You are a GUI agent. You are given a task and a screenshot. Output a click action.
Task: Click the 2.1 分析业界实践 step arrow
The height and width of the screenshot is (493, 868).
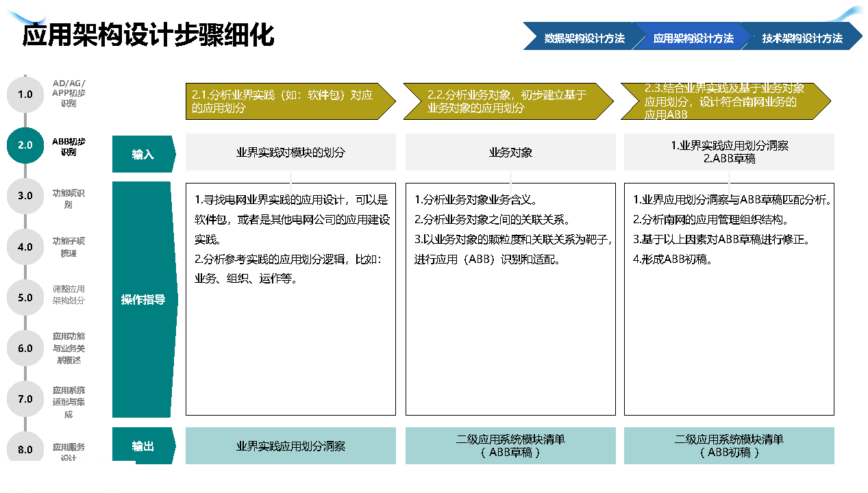289,101
